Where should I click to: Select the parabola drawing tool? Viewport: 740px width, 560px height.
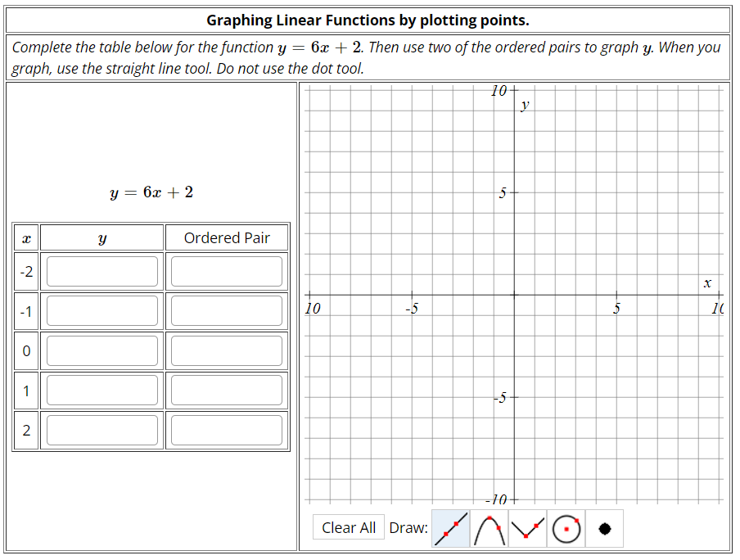tap(488, 527)
